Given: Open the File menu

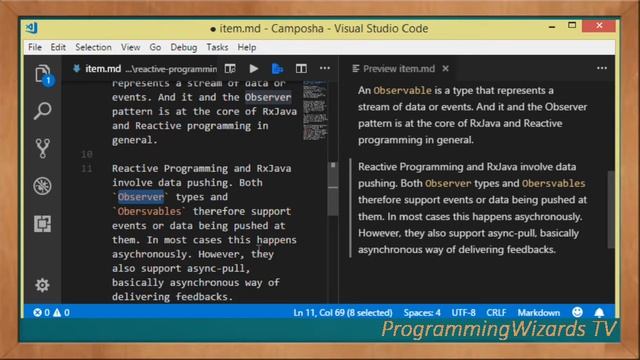Looking at the screenshot, I should pyautogui.click(x=35, y=47).
